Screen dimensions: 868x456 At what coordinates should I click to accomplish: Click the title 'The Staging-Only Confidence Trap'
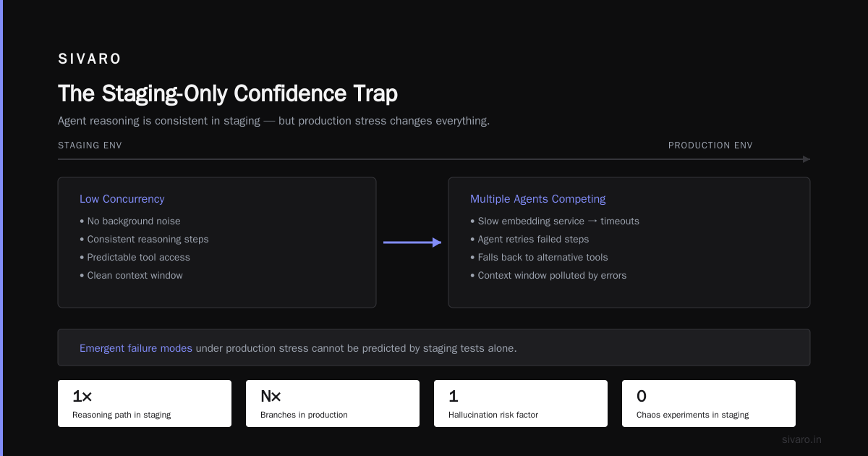point(228,93)
